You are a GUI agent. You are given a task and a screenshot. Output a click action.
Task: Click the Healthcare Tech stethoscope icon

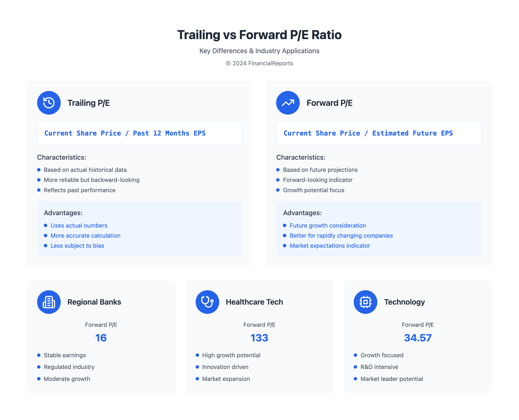[x=207, y=302]
